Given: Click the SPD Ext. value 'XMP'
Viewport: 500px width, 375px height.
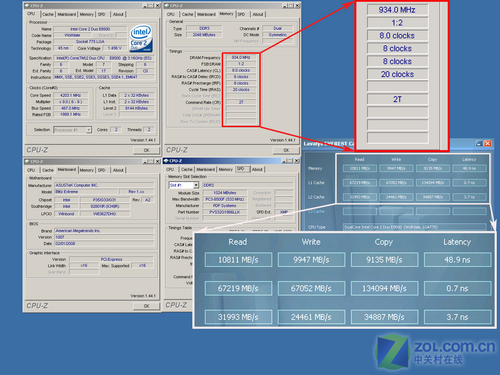Looking at the screenshot, I should [x=284, y=212].
